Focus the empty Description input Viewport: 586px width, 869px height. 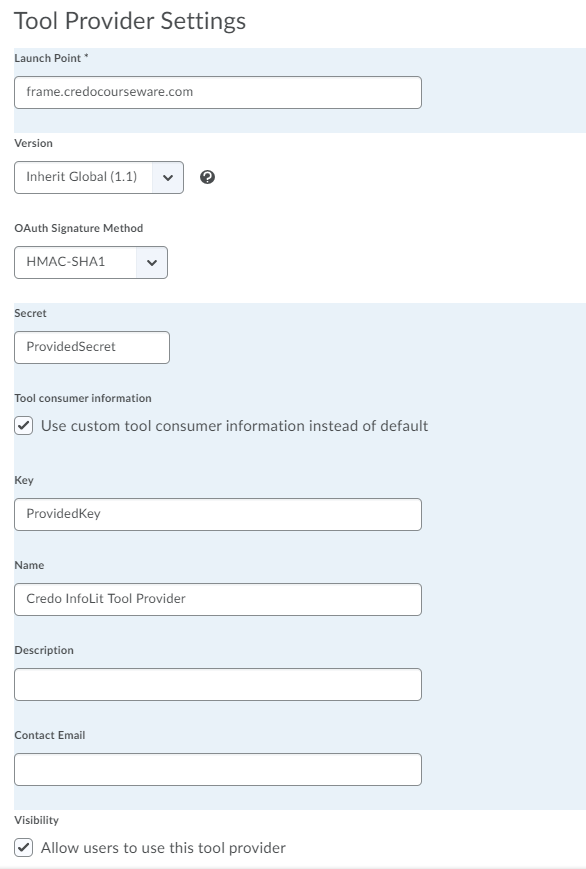tap(218, 684)
